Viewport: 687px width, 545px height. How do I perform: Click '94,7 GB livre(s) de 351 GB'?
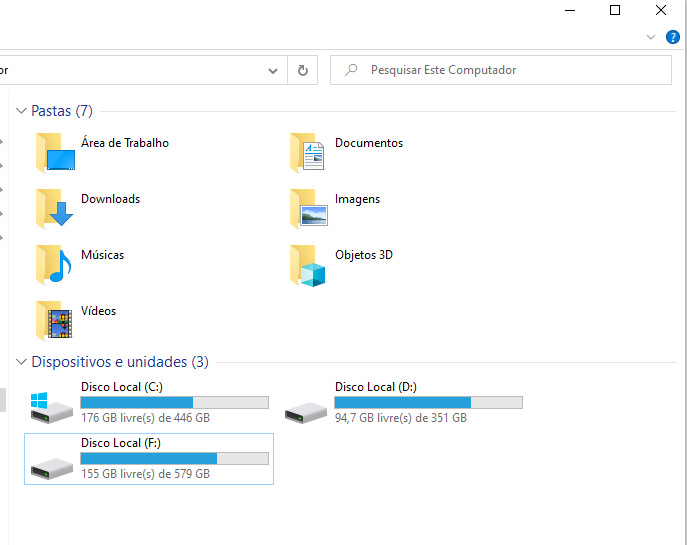pos(401,418)
